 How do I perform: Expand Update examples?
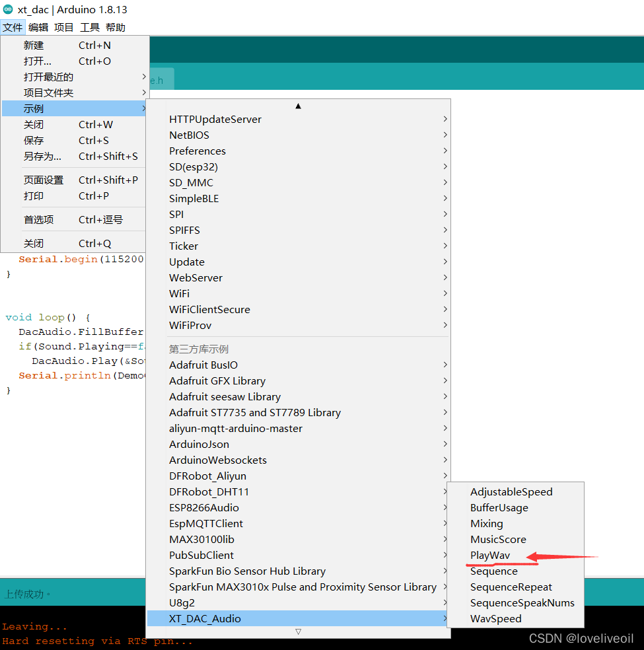tap(299, 262)
